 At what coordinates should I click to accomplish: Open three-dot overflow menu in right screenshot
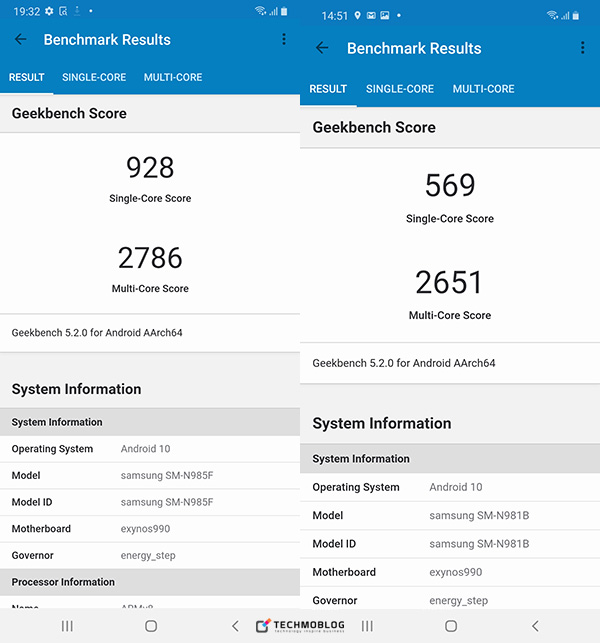[582, 48]
